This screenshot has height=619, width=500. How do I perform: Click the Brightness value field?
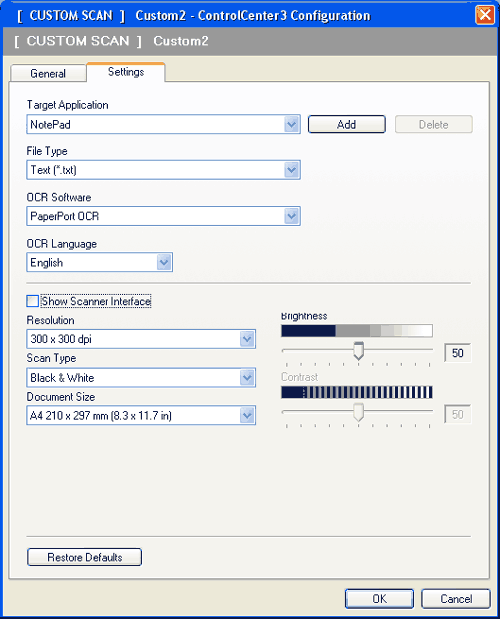(x=457, y=353)
